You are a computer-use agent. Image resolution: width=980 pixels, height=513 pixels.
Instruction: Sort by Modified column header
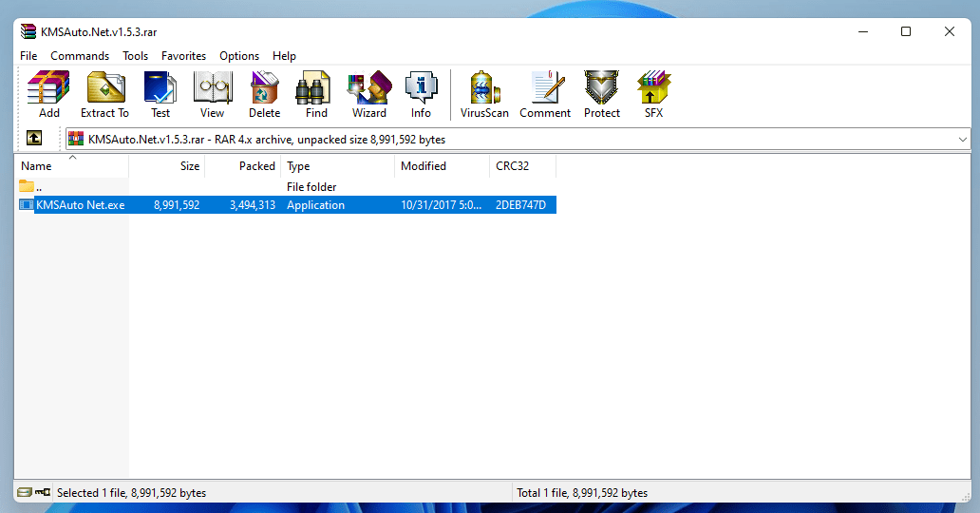pyautogui.click(x=442, y=166)
